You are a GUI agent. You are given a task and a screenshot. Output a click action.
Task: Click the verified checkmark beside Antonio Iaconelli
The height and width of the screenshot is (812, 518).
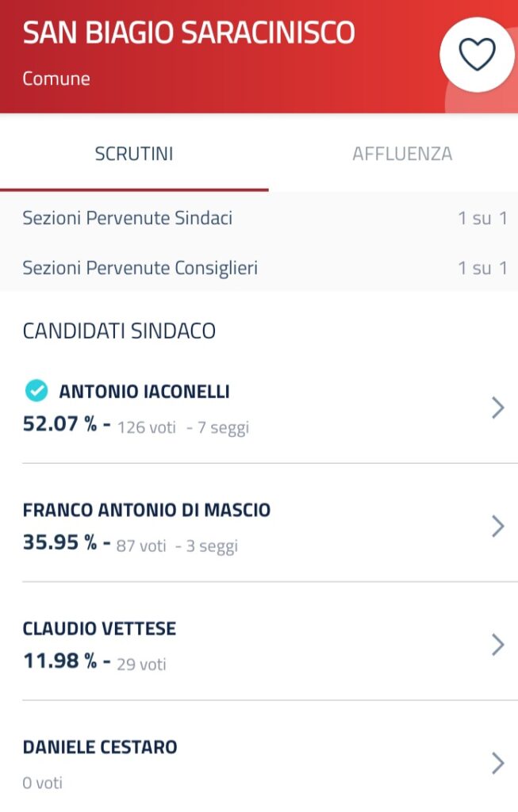pyautogui.click(x=36, y=391)
